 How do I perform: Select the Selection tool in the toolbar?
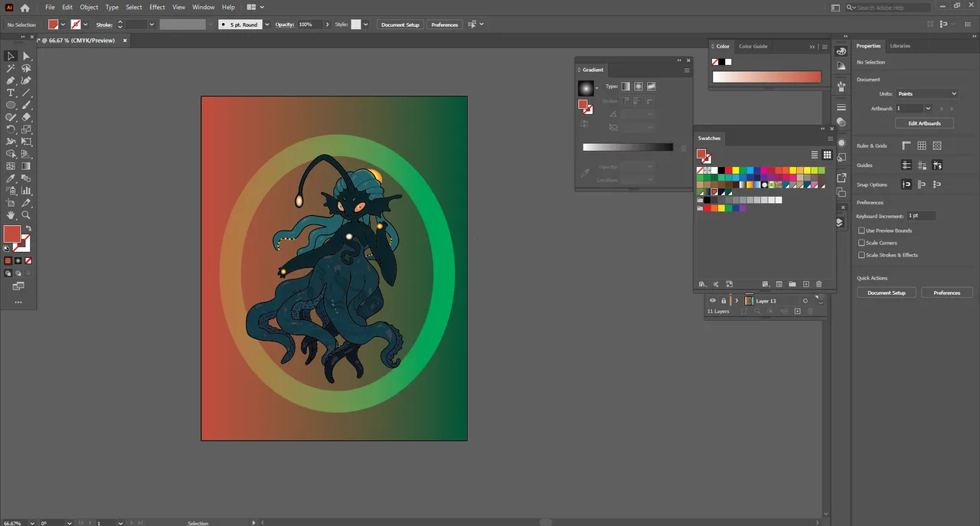click(11, 56)
